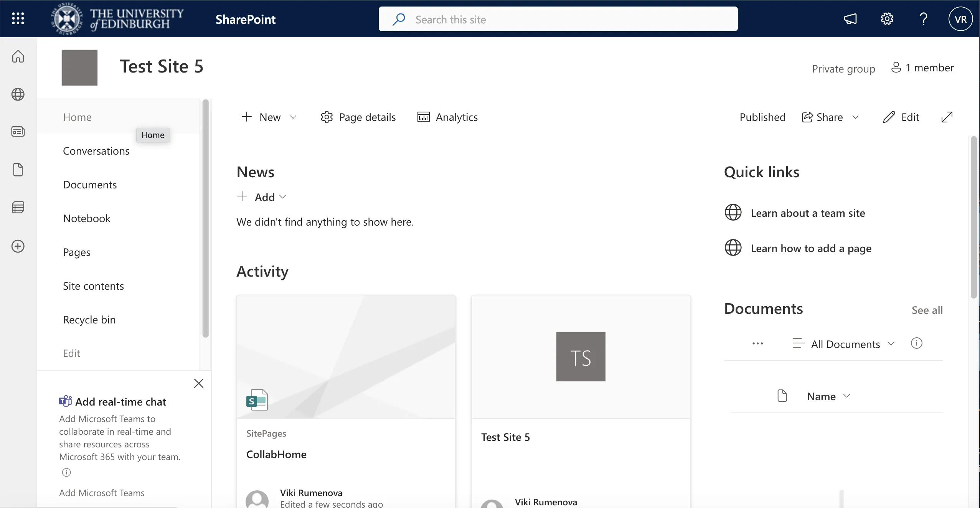Expand the New menu dropdown
Image resolution: width=980 pixels, height=508 pixels.
point(293,117)
